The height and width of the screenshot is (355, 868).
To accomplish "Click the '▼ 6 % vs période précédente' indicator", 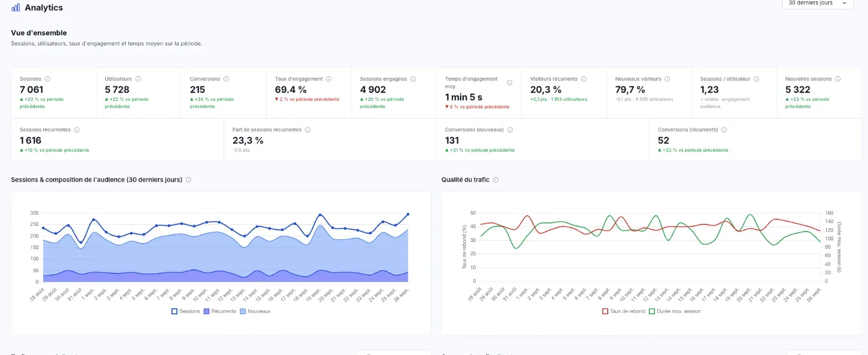I will (x=477, y=107).
